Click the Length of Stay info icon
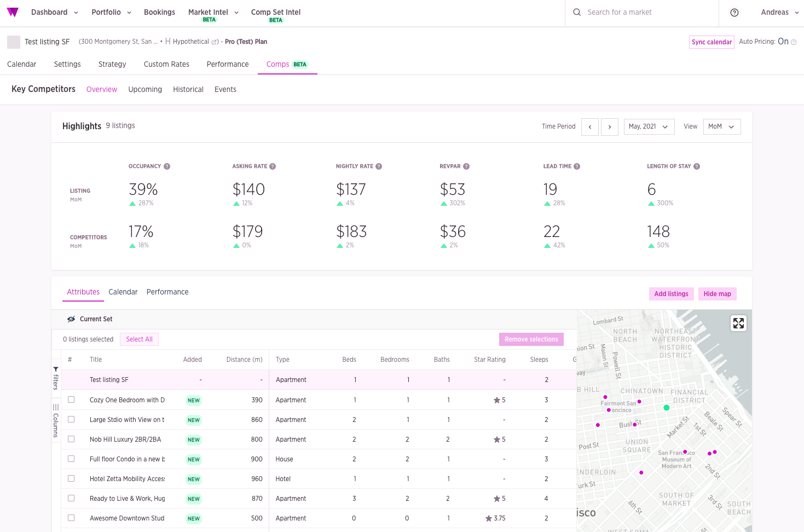This screenshot has width=804, height=532. (x=697, y=166)
